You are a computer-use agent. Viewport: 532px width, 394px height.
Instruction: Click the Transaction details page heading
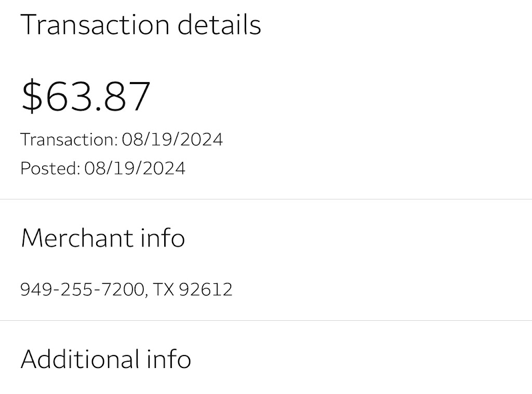point(140,24)
